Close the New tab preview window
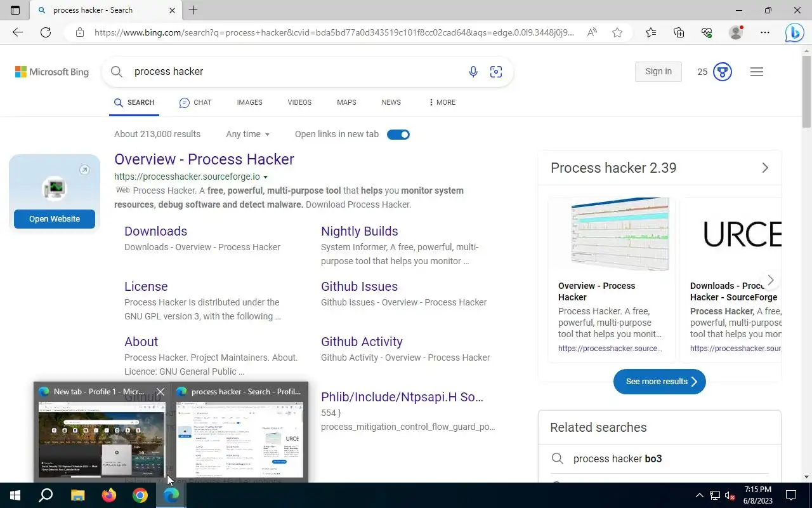Viewport: 812px width, 508px height. (160, 392)
